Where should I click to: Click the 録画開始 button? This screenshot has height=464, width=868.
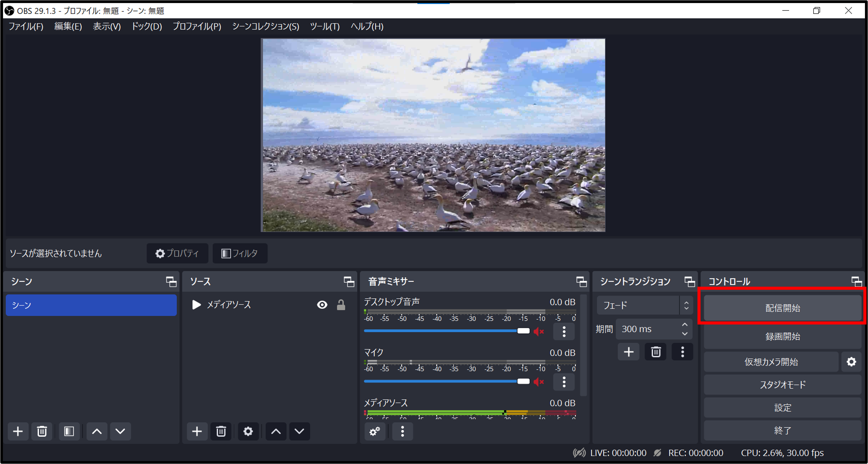(x=782, y=336)
